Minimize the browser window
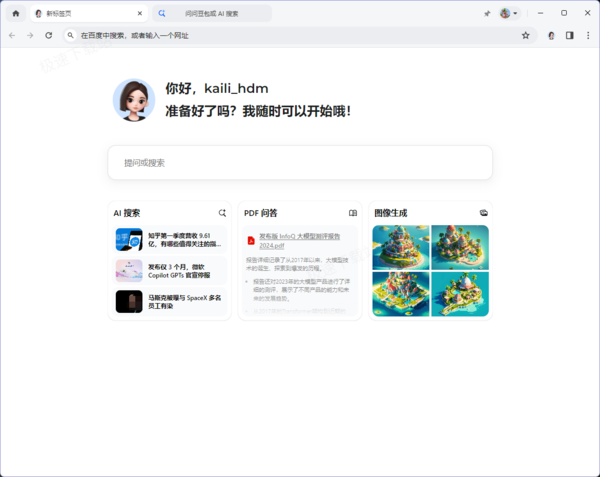 coord(540,13)
